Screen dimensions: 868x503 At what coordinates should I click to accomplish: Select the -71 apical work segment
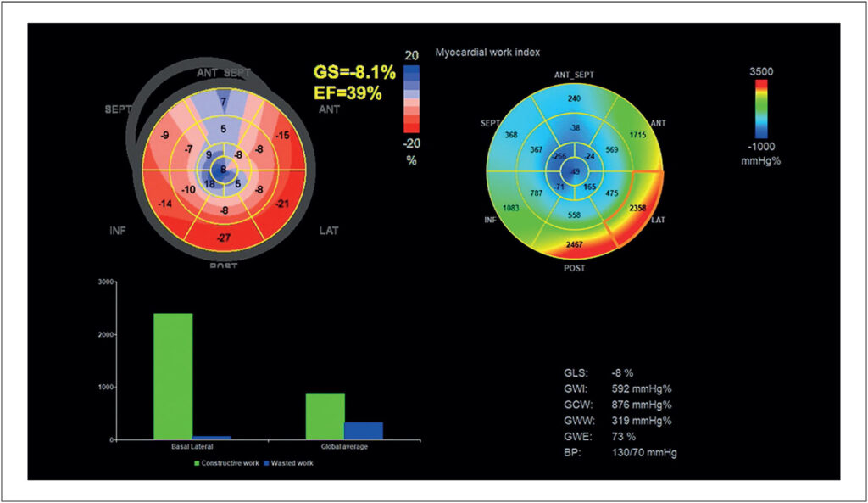tap(559, 187)
